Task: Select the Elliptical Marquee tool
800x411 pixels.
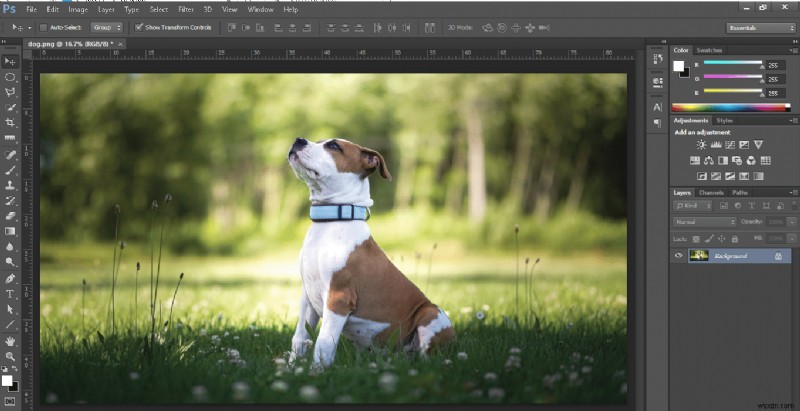Action: click(10, 78)
